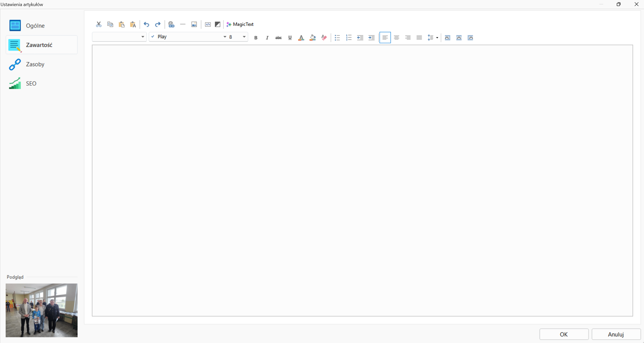644x343 pixels.
Task: Toggle bold formatting
Action: (x=256, y=38)
